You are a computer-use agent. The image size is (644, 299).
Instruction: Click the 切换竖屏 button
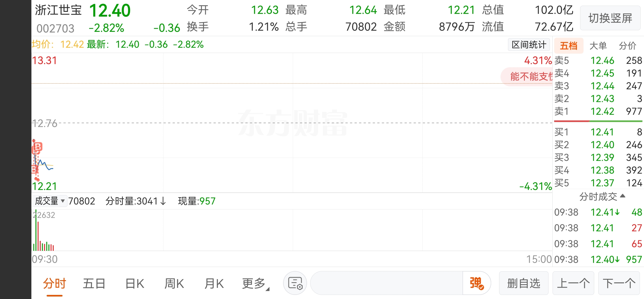pos(610,18)
